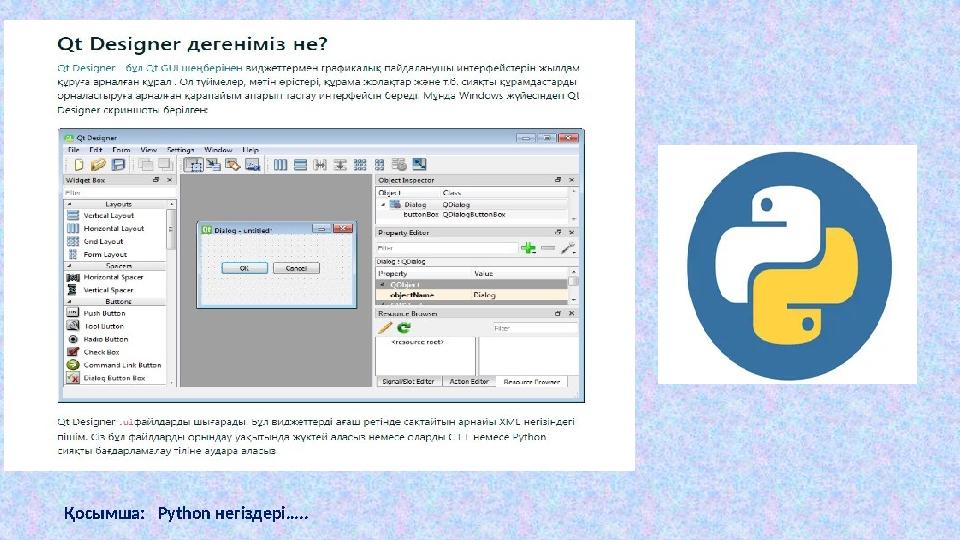Viewport: 960px width, 540px height.
Task: Click the green plus add property icon
Action: tap(528, 248)
